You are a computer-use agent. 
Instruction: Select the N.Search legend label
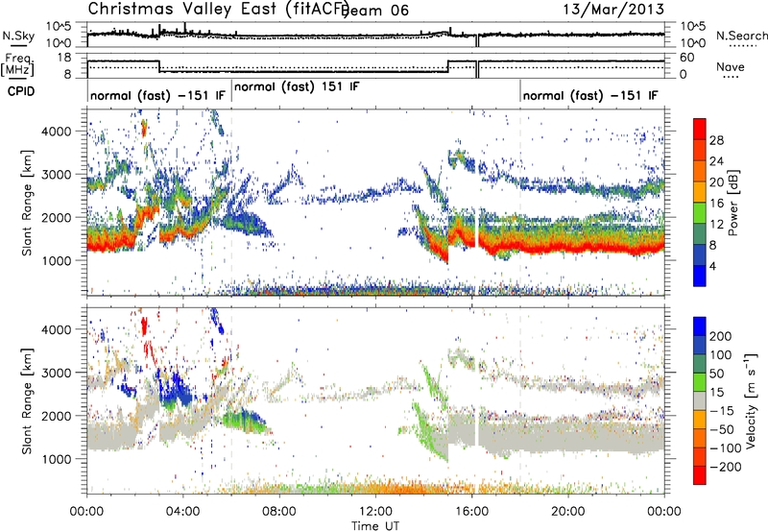(742, 36)
